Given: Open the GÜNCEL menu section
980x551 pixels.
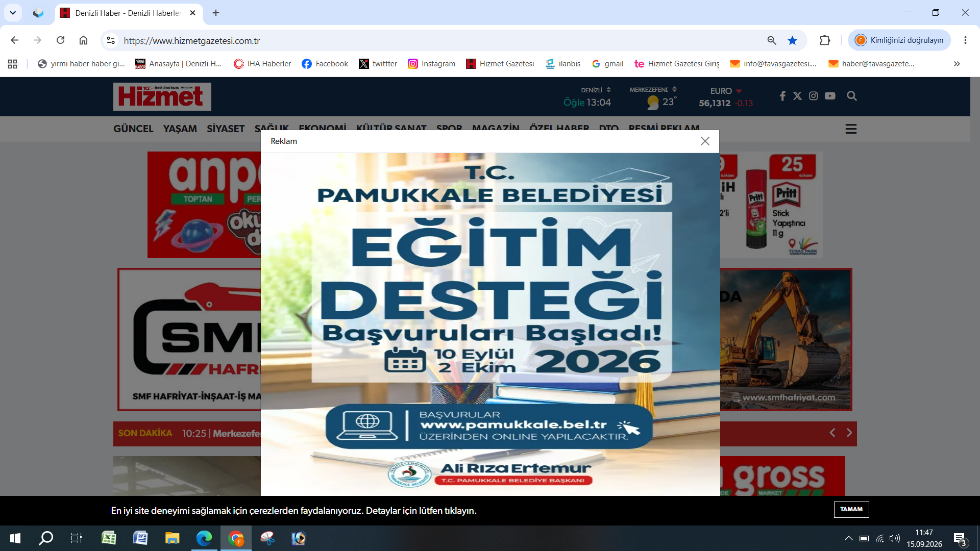Looking at the screenshot, I should click(133, 129).
